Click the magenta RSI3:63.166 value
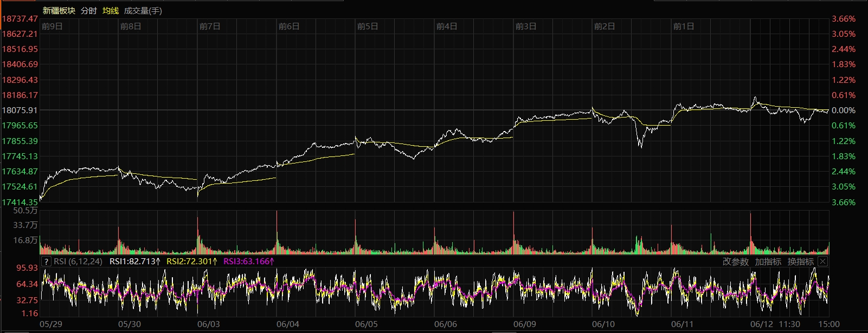The height and width of the screenshot is (333, 868). [x=249, y=262]
